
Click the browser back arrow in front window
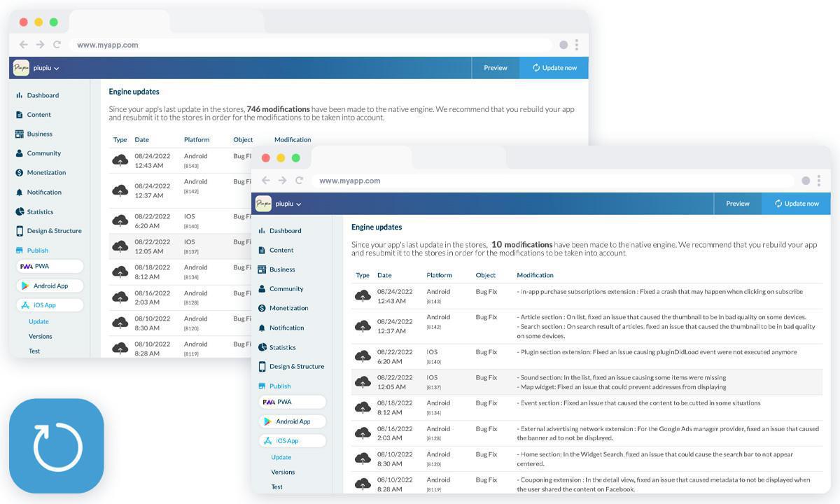[x=266, y=181]
